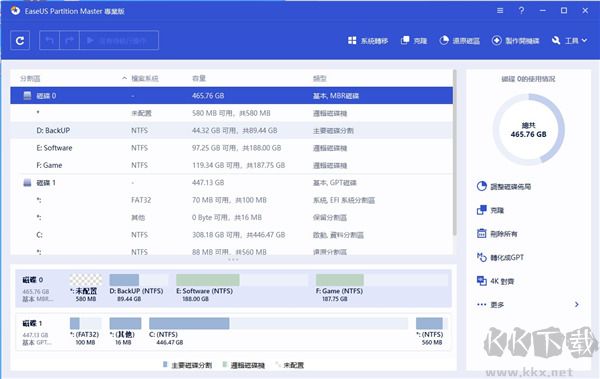This screenshot has height=379, width=600.
Task: Select the FAT32 EFI system partition row
Action: click(231, 200)
